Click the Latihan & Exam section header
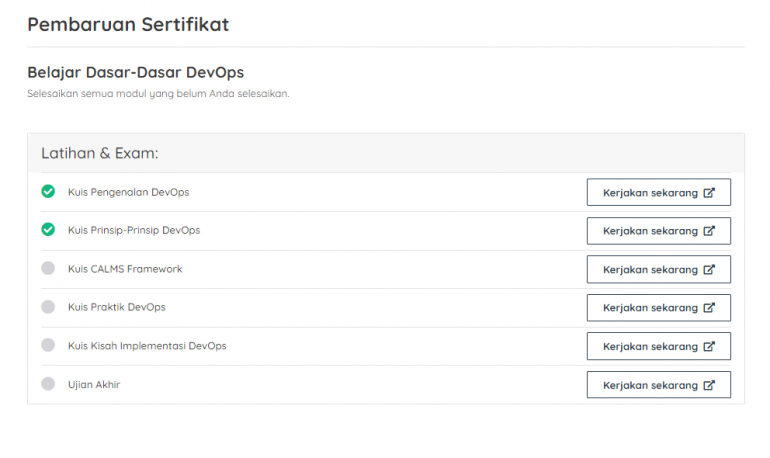 point(100,153)
